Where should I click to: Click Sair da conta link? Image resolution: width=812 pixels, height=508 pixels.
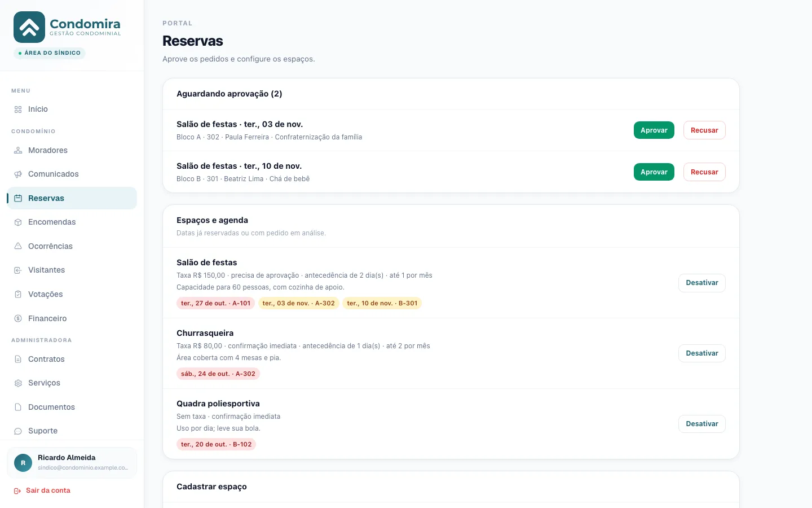point(42,491)
